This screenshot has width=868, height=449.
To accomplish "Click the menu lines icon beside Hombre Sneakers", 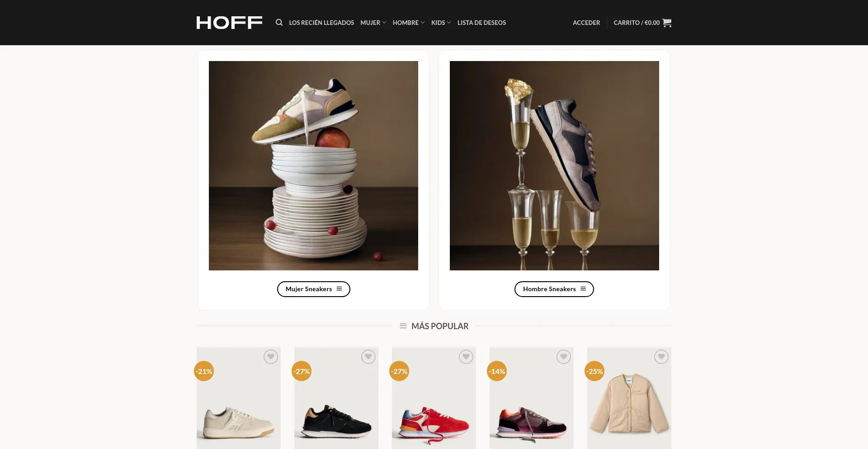I will click(583, 289).
